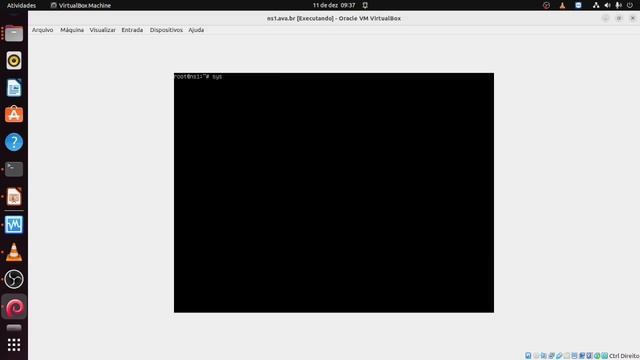The height and width of the screenshot is (360, 640).
Task: Click the mouse integration indicator in status bar
Action: click(597, 356)
